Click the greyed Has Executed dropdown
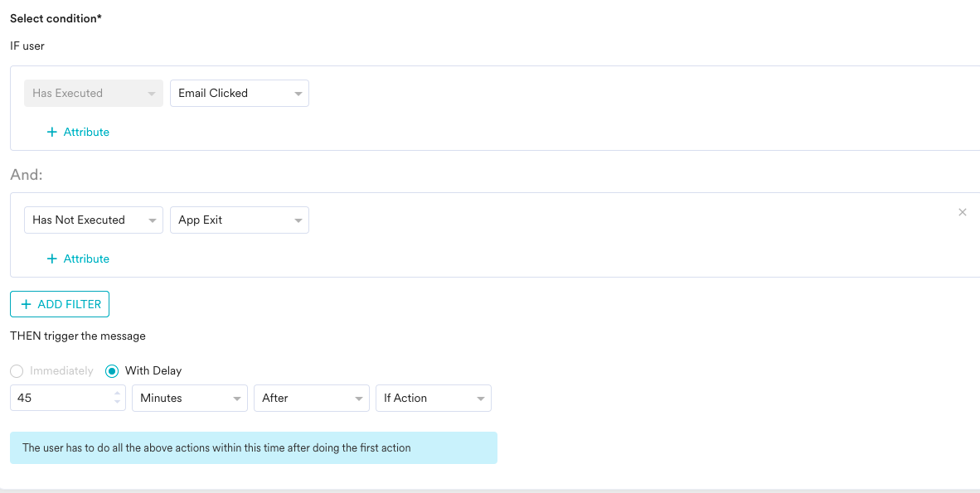 pos(94,93)
